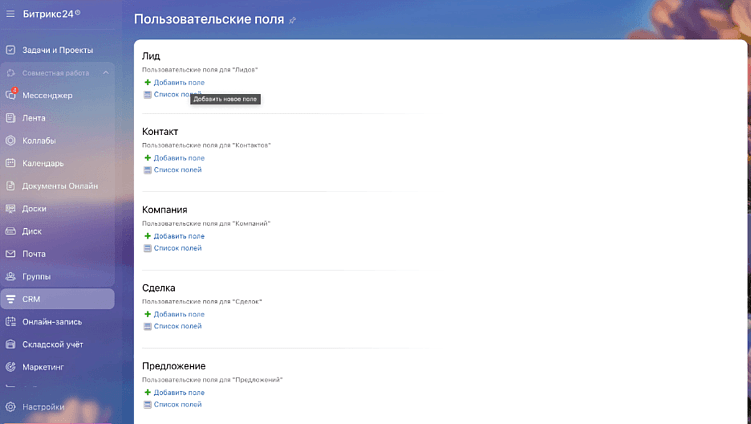This screenshot has height=424, width=751.
Task: Click the Календарь icon in sidebar
Action: [x=11, y=163]
